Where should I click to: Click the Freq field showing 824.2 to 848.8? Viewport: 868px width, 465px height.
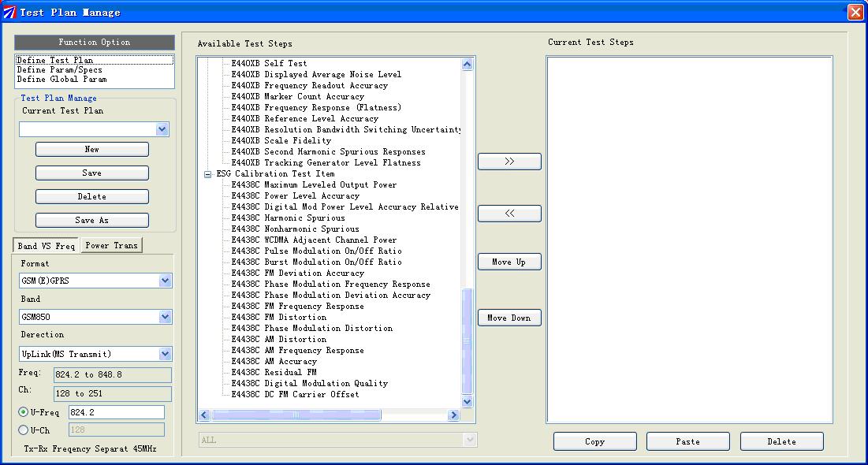pos(113,375)
